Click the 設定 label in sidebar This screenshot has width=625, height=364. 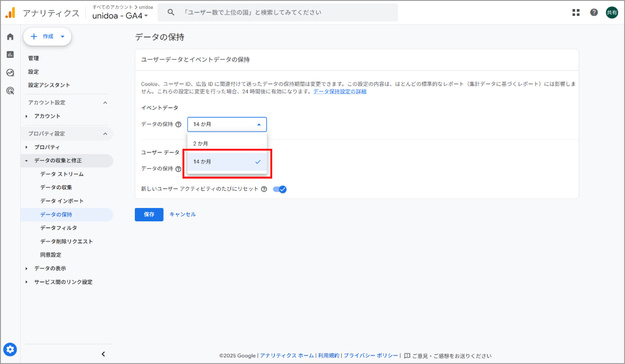pos(34,72)
